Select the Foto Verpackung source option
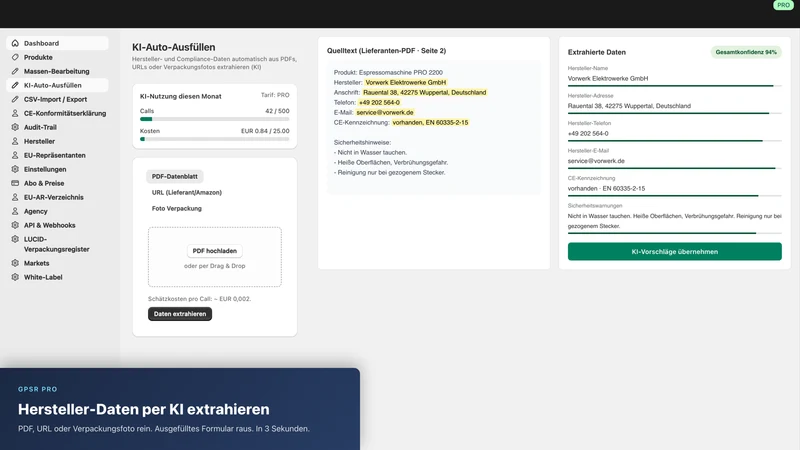The width and height of the screenshot is (800, 450). point(177,208)
